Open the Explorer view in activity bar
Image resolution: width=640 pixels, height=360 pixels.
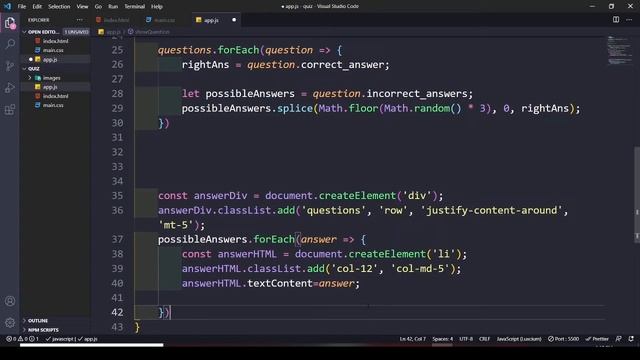point(10,23)
